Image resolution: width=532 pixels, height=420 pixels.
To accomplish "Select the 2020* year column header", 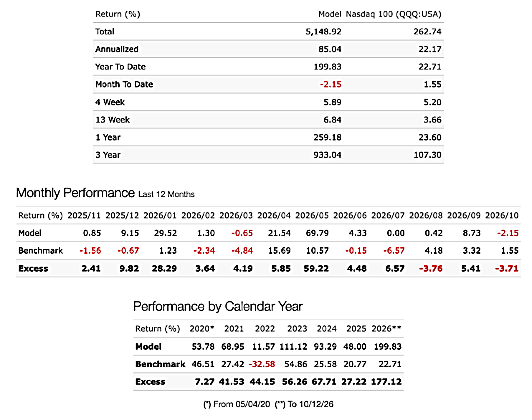I will tap(202, 329).
